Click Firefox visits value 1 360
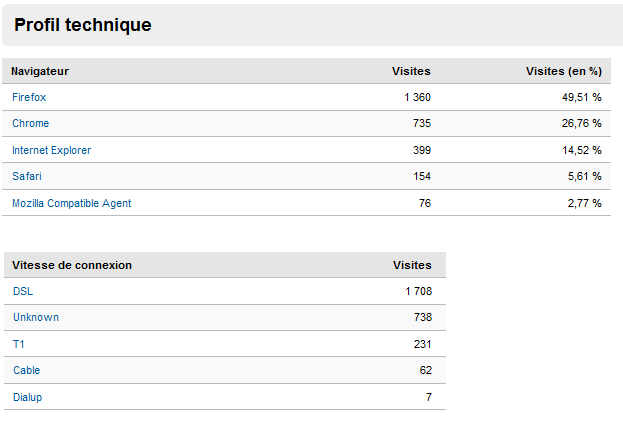This screenshot has height=435, width=623. click(417, 97)
